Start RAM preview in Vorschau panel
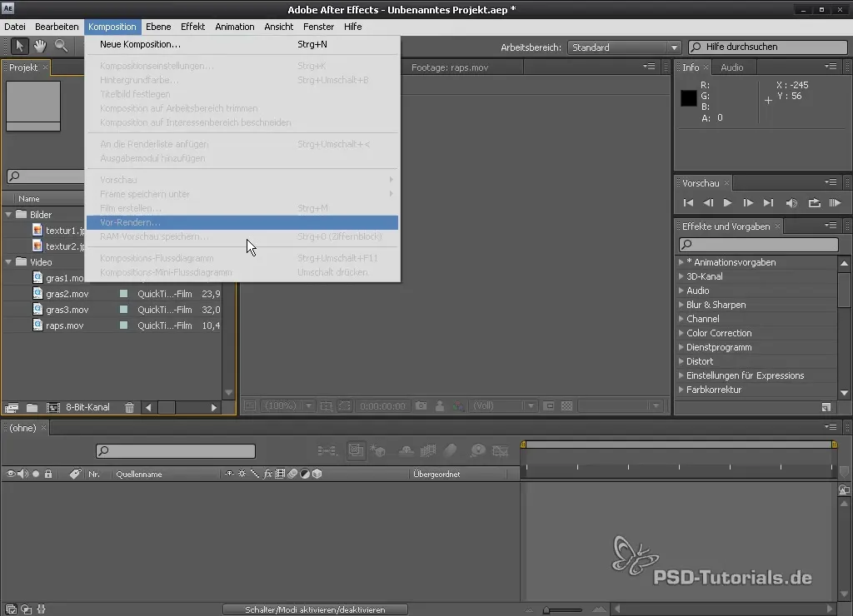Viewport: 853px width, 616px height. [x=835, y=203]
